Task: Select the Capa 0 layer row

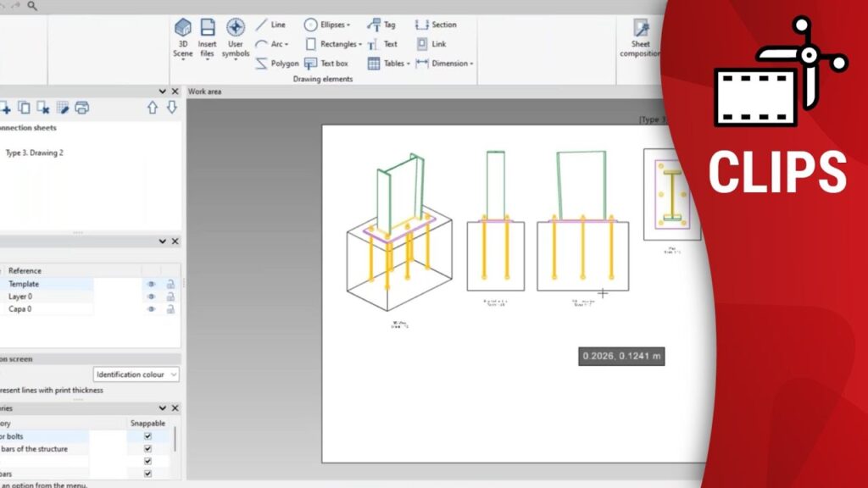Action: (51, 309)
